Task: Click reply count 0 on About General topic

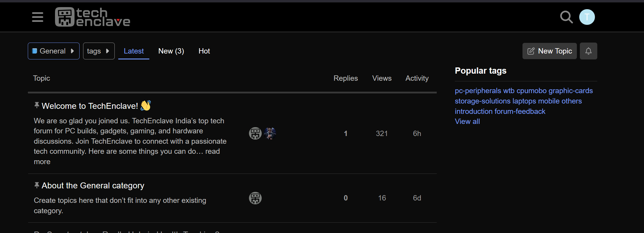Action: [346, 198]
